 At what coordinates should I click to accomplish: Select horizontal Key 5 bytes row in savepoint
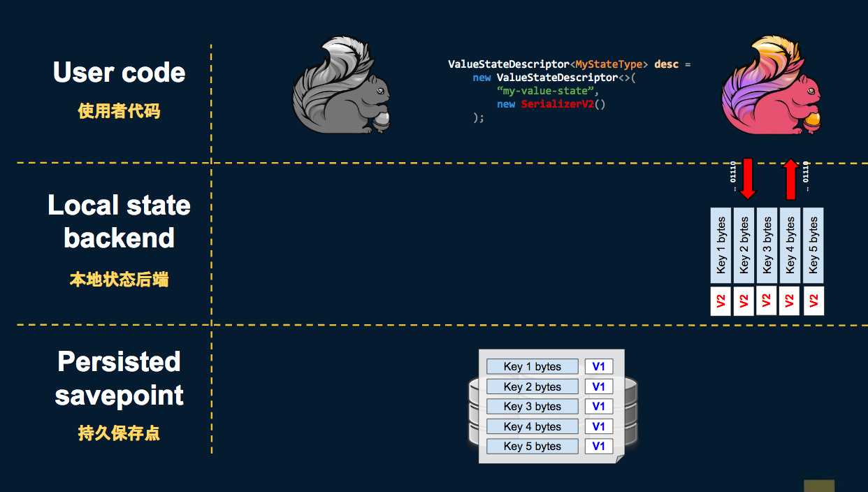click(532, 446)
